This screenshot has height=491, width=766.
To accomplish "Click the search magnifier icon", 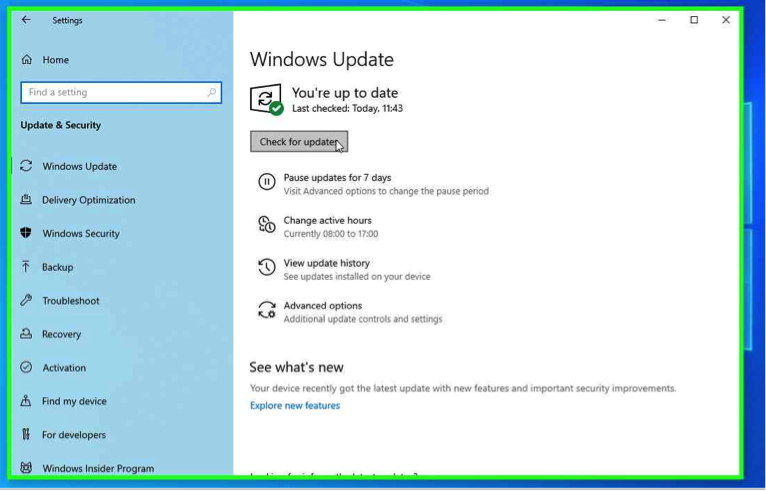I will (x=211, y=93).
